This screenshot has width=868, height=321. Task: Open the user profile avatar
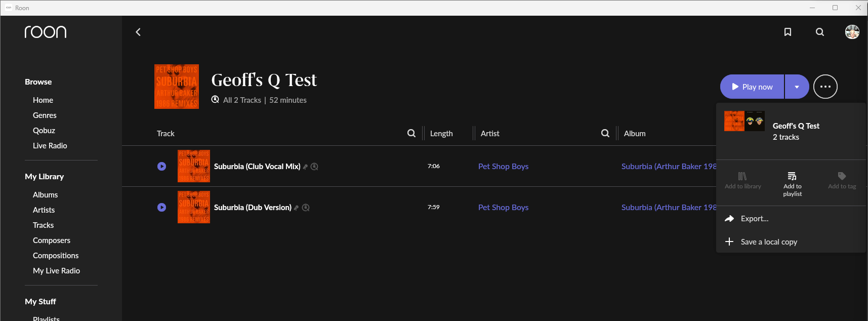(x=852, y=32)
